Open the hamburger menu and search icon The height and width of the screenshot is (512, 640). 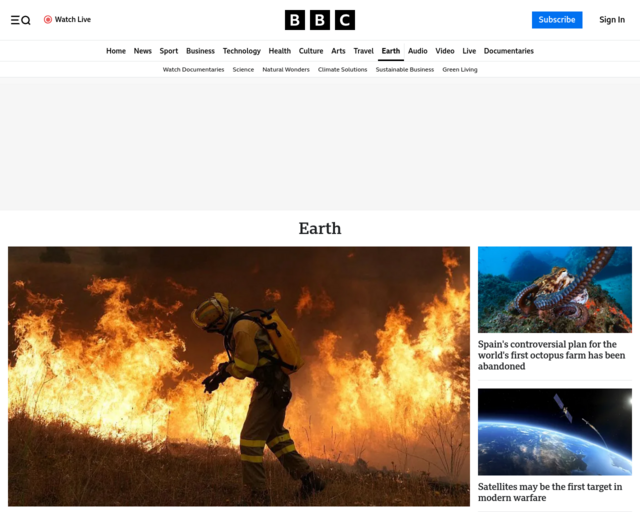pyautogui.click(x=20, y=20)
